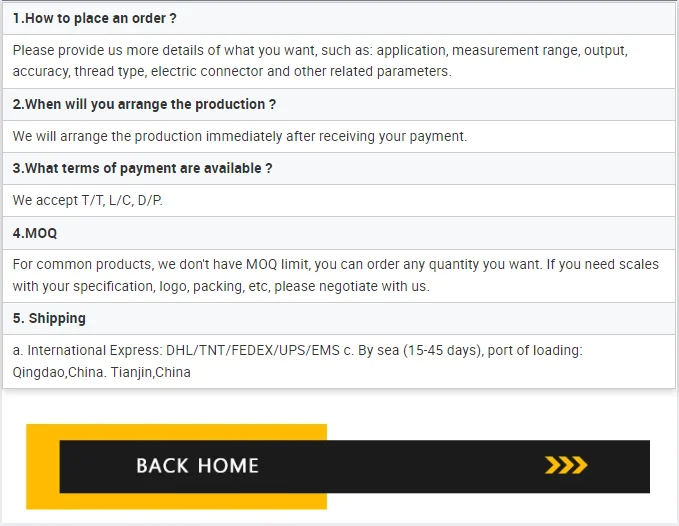Image resolution: width=679 pixels, height=526 pixels.
Task: Expand 'When will you arrange the production' heading
Action: (144, 104)
